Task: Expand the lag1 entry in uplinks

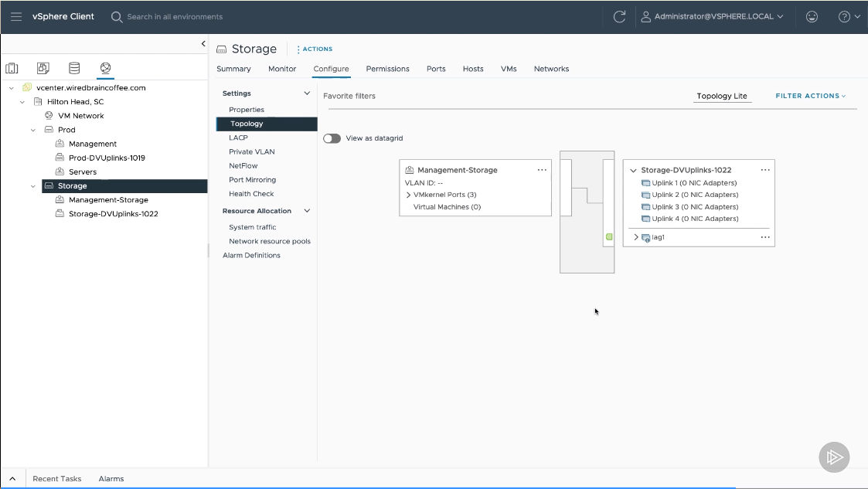Action: [x=636, y=237]
